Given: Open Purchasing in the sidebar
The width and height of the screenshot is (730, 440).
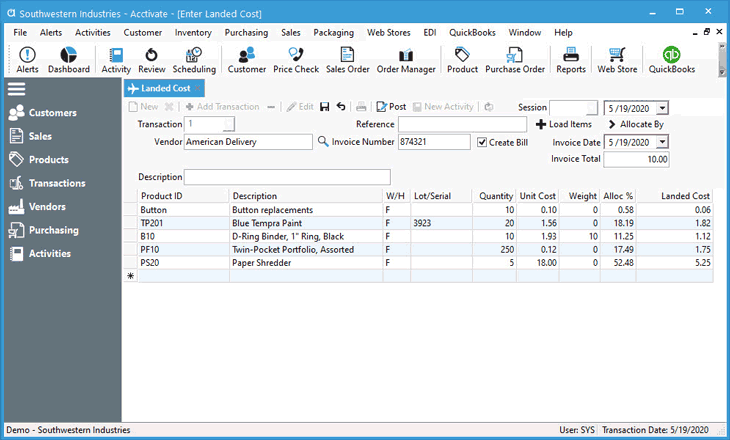Looking at the screenshot, I should point(44,230).
